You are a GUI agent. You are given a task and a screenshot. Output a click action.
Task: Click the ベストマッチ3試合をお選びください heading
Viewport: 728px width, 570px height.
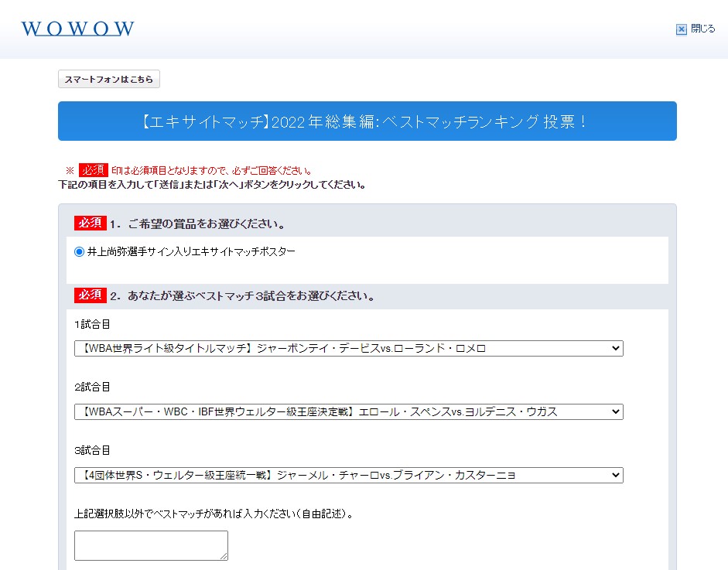click(242, 296)
